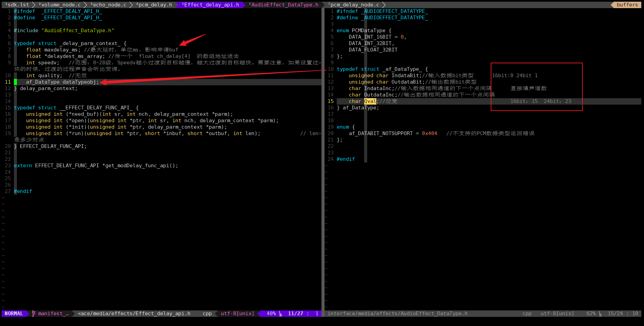This screenshot has width=644, height=326.
Task: Click the _delay_parm_context_ struct name
Action: [90, 43]
